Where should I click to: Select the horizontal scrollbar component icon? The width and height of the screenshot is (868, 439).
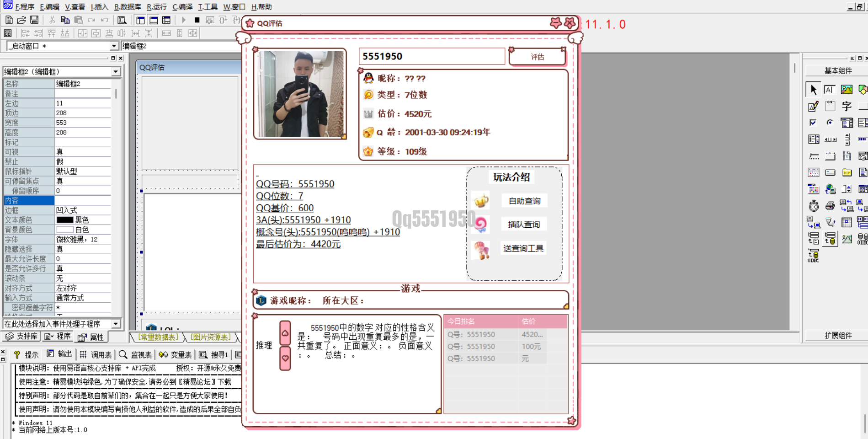pyautogui.click(x=831, y=139)
